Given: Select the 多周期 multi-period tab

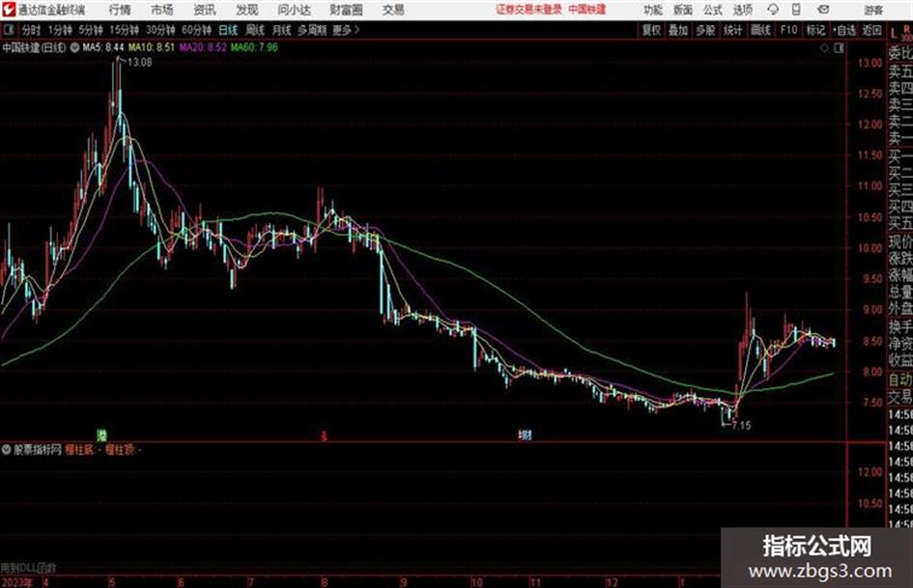Looking at the screenshot, I should pyautogui.click(x=312, y=30).
